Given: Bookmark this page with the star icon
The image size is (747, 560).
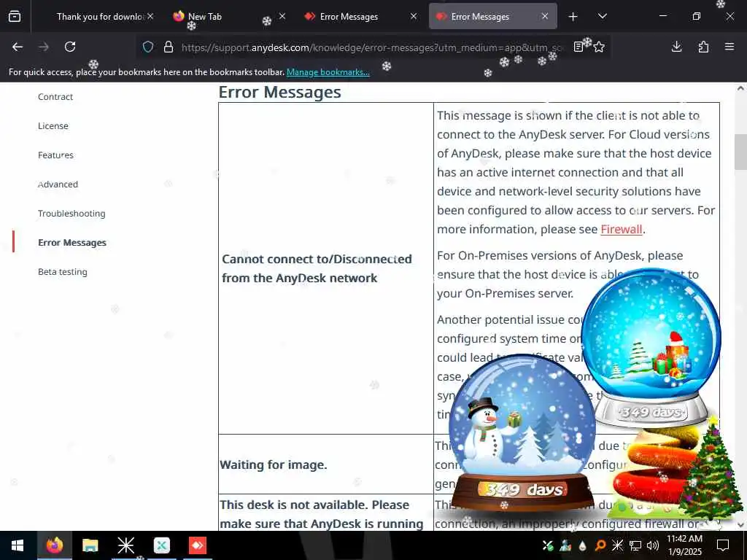Looking at the screenshot, I should point(600,47).
